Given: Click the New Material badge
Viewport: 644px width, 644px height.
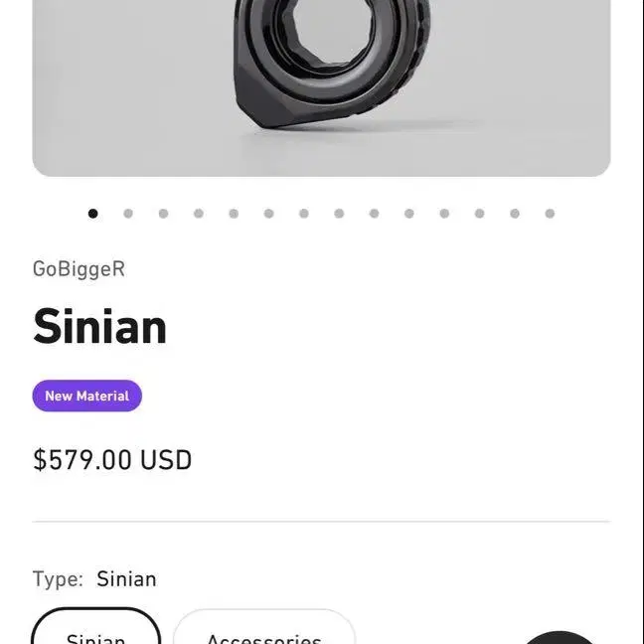Looking at the screenshot, I should point(87,396).
